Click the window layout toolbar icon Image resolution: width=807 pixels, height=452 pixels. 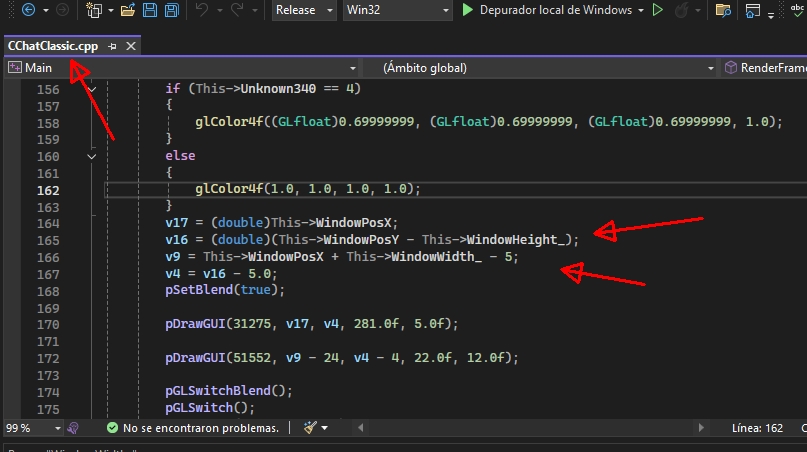pyautogui.click(x=753, y=10)
